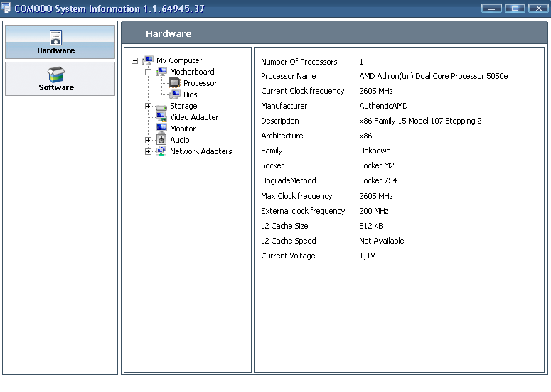Screen dimensions: 551x392
Task: Collapse the My Computer tree node
Action: (134, 60)
